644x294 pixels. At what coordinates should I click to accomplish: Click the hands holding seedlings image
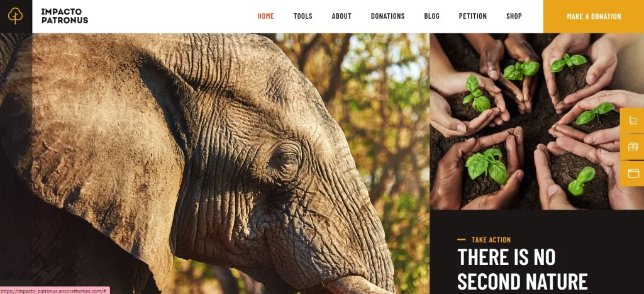coord(536,122)
